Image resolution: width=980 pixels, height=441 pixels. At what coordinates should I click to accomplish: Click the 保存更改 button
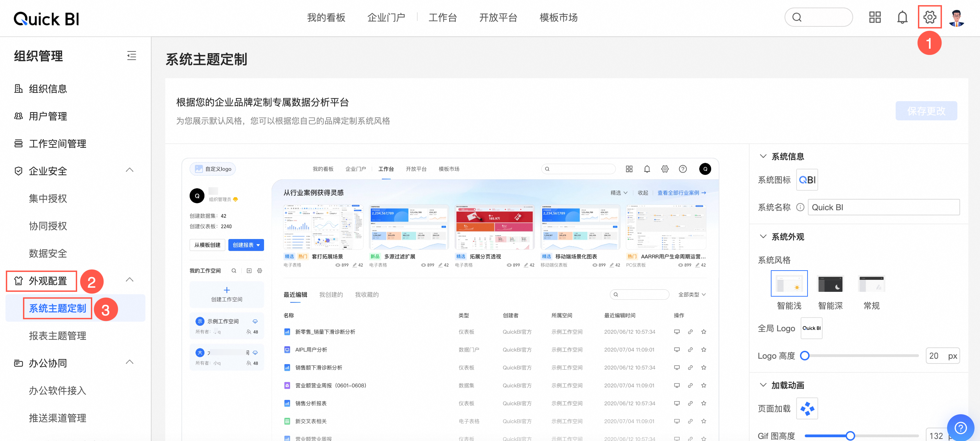pos(926,111)
